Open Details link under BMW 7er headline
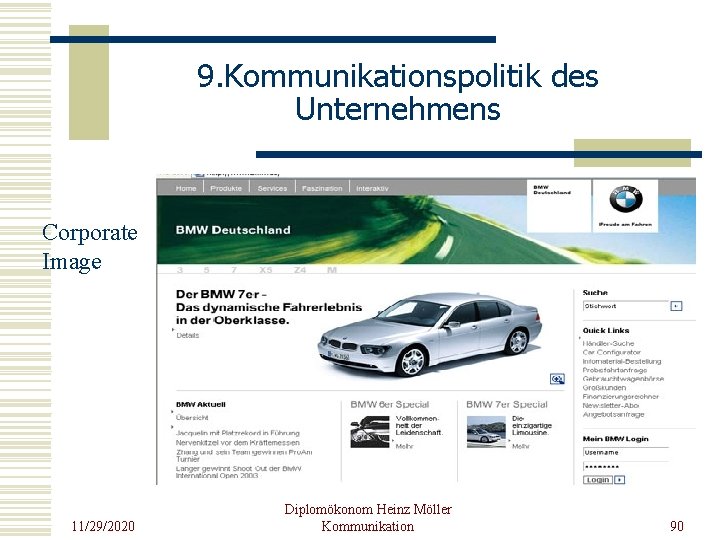The height and width of the screenshot is (540, 720). (188, 335)
